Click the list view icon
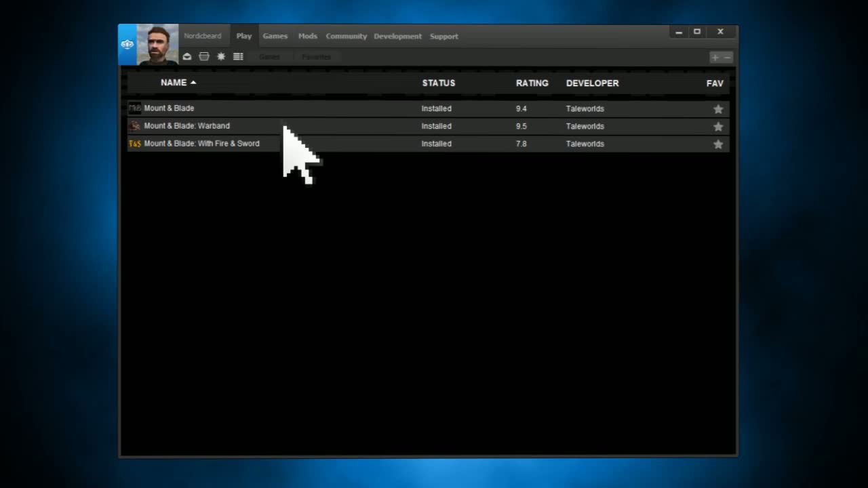This screenshot has width=868, height=488. [238, 57]
